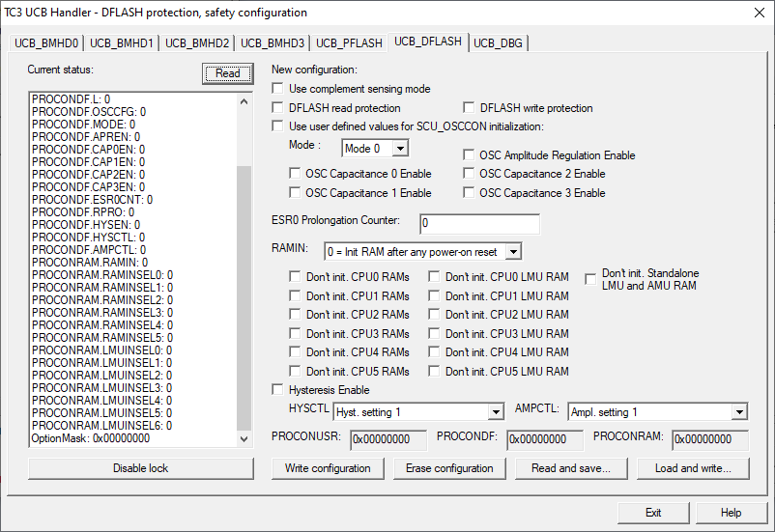Screen dimensions: 775x532
Task: Switch to the UCB_BMHD0 tab
Action: coord(46,42)
